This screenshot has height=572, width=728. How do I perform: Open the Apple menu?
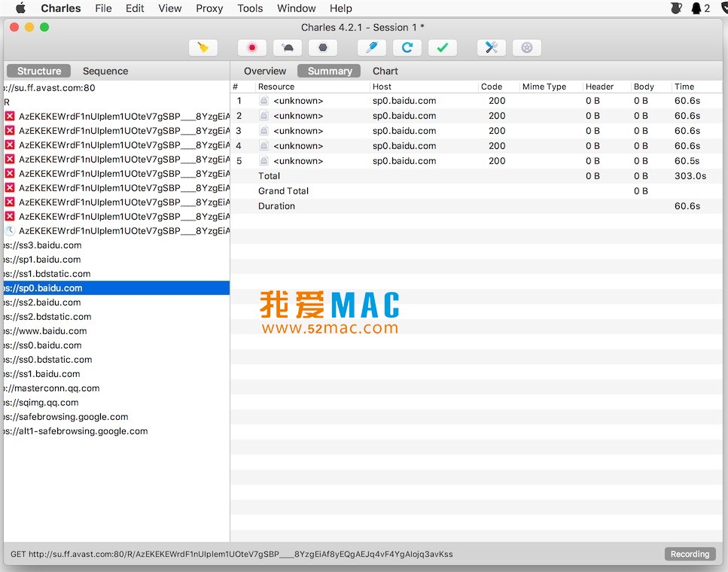(x=21, y=8)
